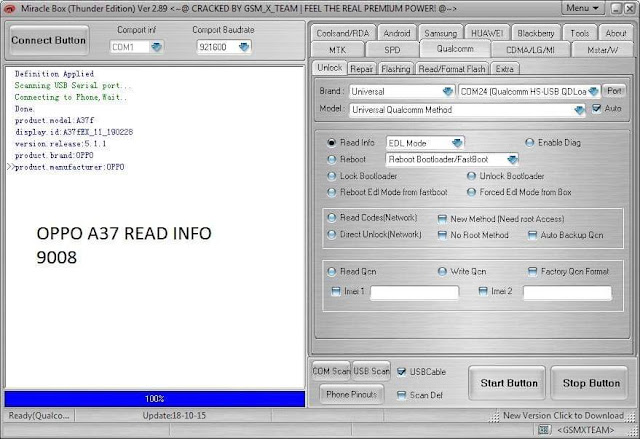The image size is (640, 439).
Task: Open the Comport inf COM1 dropdown
Action: pos(156,47)
